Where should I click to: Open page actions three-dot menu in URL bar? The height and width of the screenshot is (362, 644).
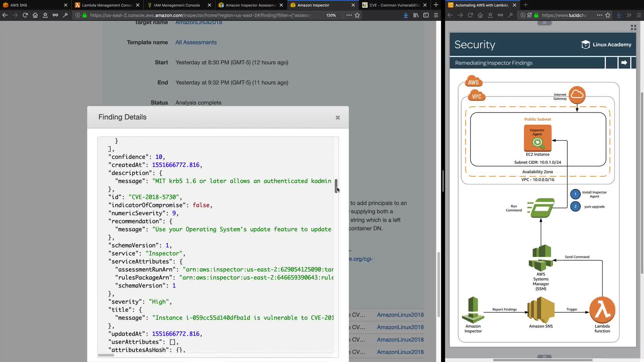pos(349,15)
